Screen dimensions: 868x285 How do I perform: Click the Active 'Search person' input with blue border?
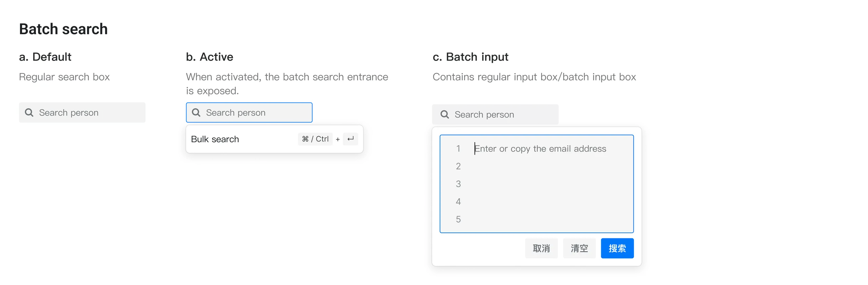pyautogui.click(x=249, y=112)
